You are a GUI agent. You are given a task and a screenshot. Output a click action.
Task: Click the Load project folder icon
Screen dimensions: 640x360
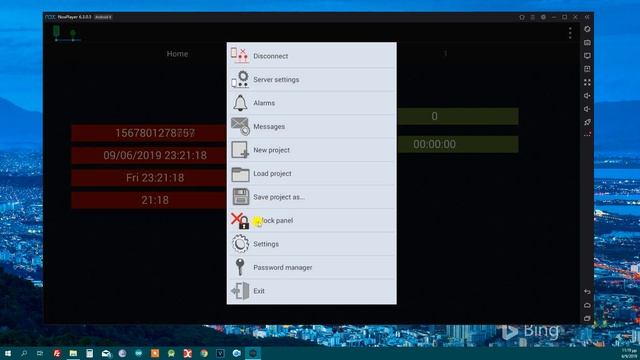click(240, 174)
